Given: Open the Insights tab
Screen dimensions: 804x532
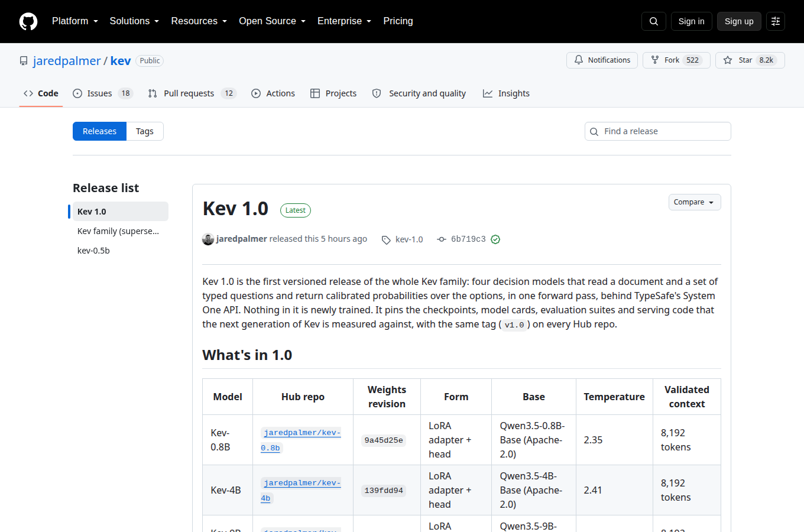Looking at the screenshot, I should click(x=506, y=93).
